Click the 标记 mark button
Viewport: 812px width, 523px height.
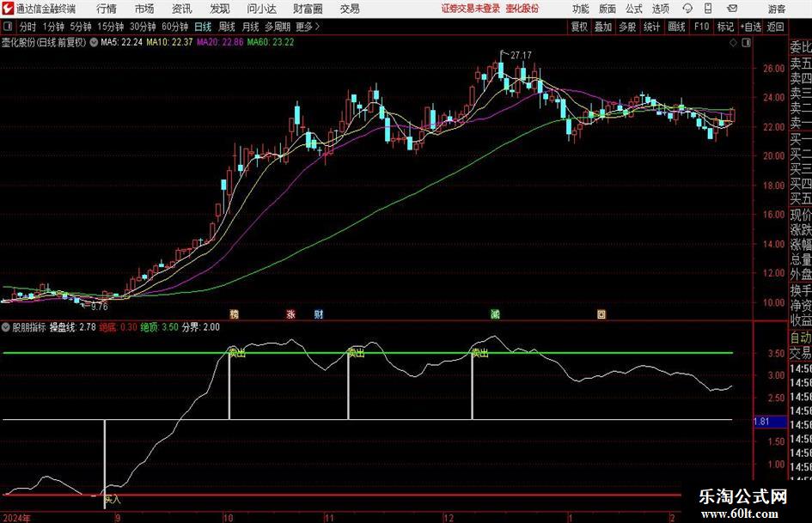pyautogui.click(x=725, y=27)
